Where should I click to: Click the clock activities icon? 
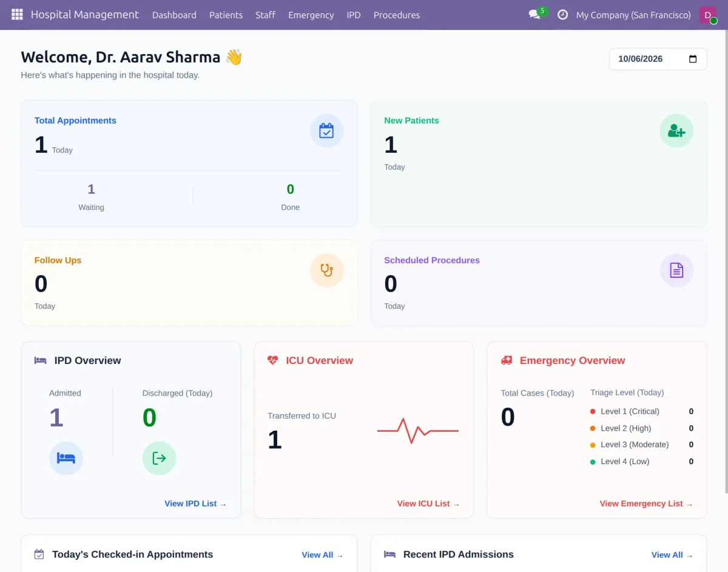[x=562, y=15]
